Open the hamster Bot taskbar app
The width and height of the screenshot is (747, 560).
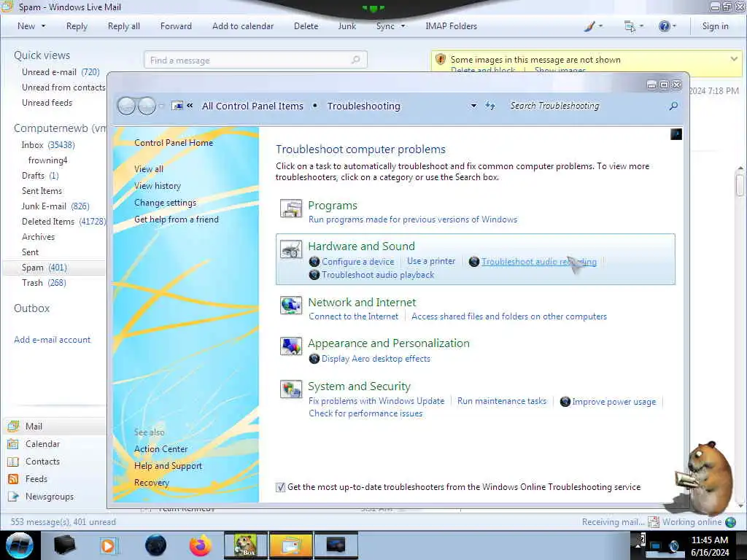[245, 545]
